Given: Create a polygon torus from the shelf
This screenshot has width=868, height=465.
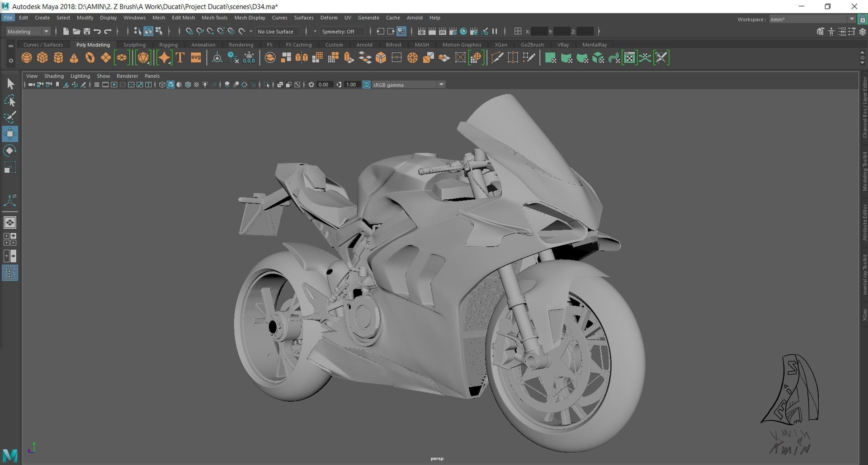Looking at the screenshot, I should pyautogui.click(x=90, y=58).
